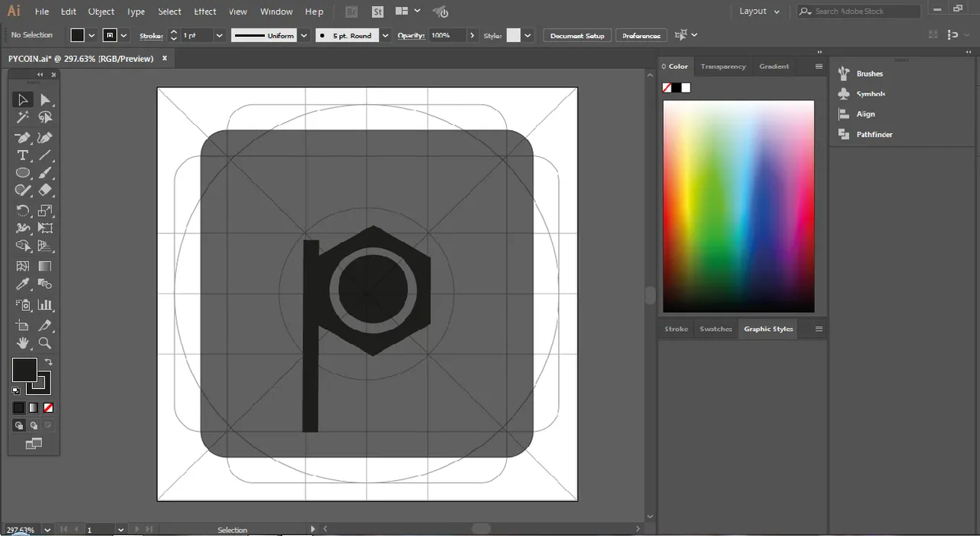Image resolution: width=980 pixels, height=536 pixels.
Task: Open the Pathfinder panel
Action: point(866,134)
